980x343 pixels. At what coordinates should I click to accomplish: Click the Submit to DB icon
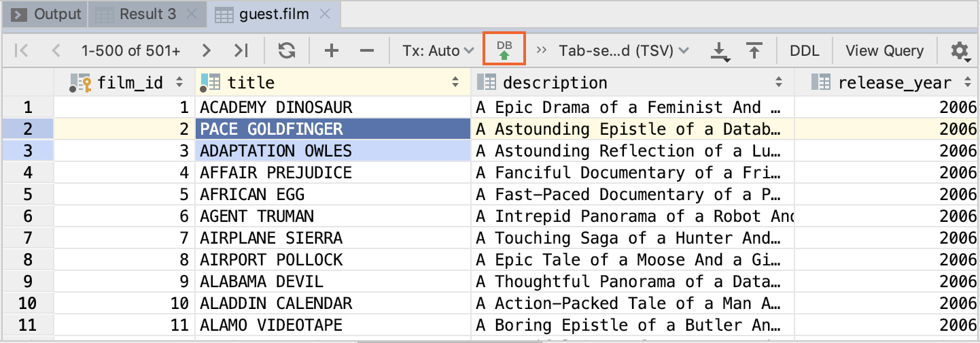[504, 50]
